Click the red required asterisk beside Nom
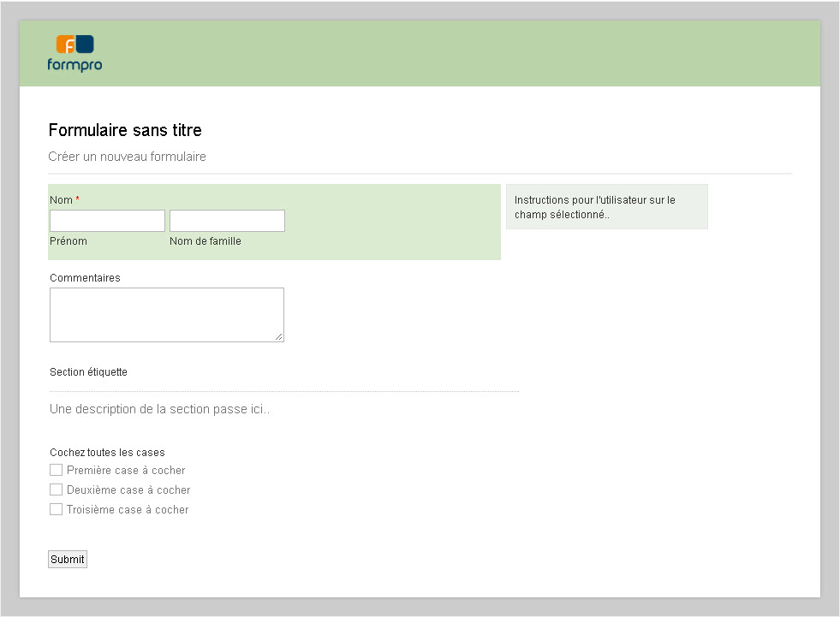This screenshot has width=840, height=617. click(78, 199)
